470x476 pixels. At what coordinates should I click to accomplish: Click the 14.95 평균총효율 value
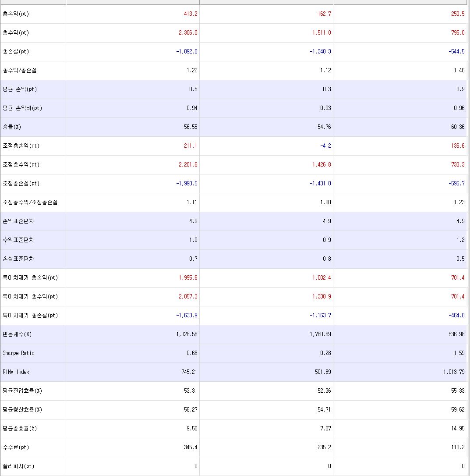click(x=458, y=429)
